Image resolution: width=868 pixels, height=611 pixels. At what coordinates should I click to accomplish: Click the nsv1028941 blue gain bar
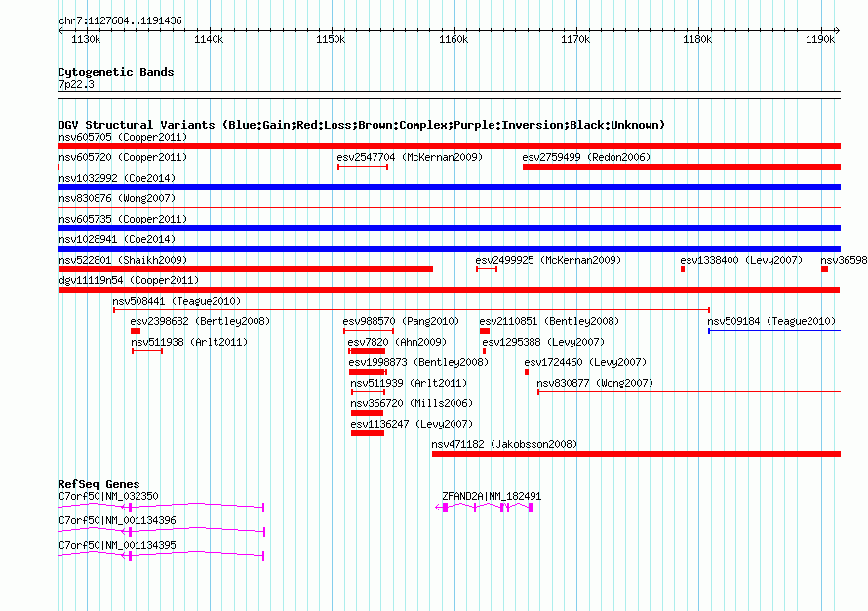tap(449, 249)
